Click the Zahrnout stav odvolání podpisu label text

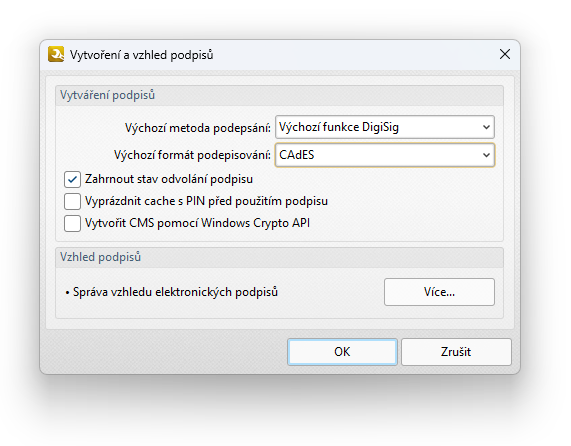169,179
